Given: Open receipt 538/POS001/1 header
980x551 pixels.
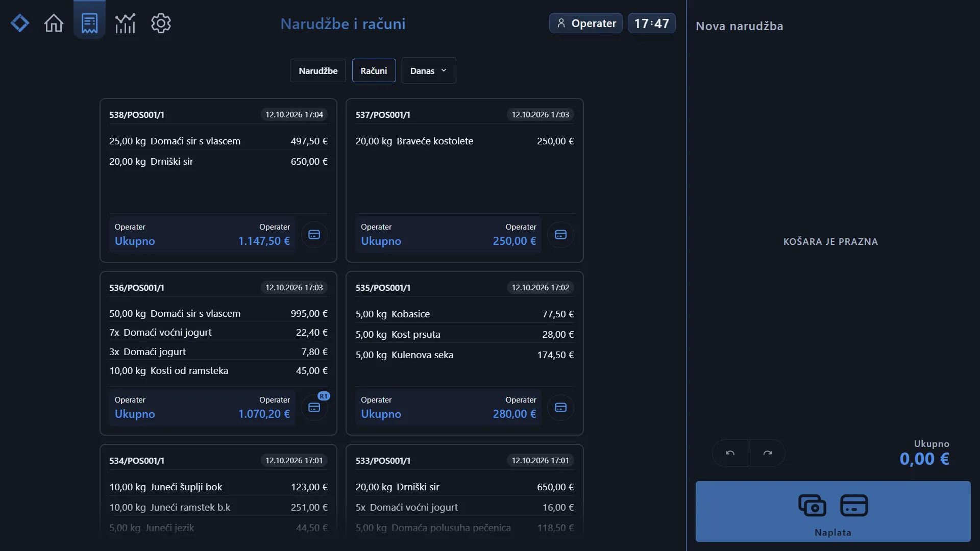Looking at the screenshot, I should coord(137,115).
